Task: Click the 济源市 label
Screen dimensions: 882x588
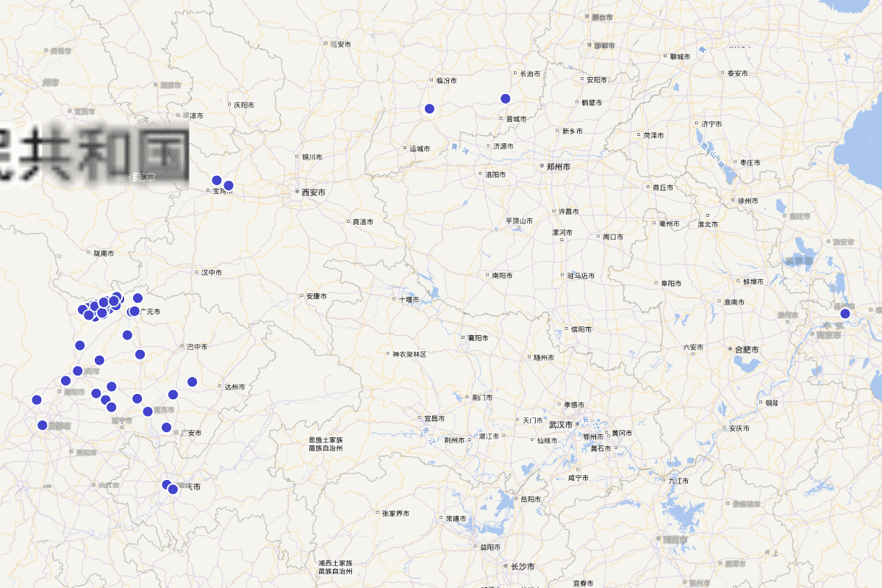Action: tap(504, 146)
